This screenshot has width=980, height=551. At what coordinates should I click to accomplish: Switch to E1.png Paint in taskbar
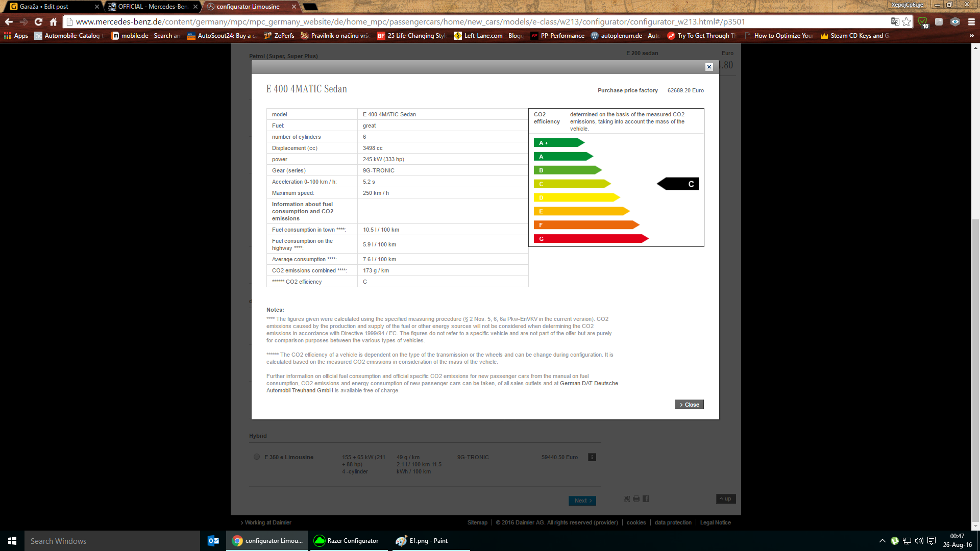point(430,541)
